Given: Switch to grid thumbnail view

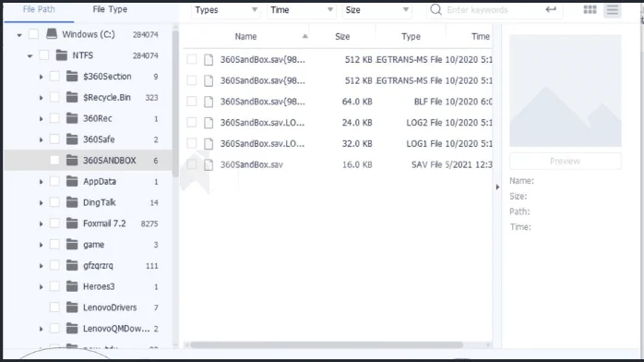Looking at the screenshot, I should point(590,9).
